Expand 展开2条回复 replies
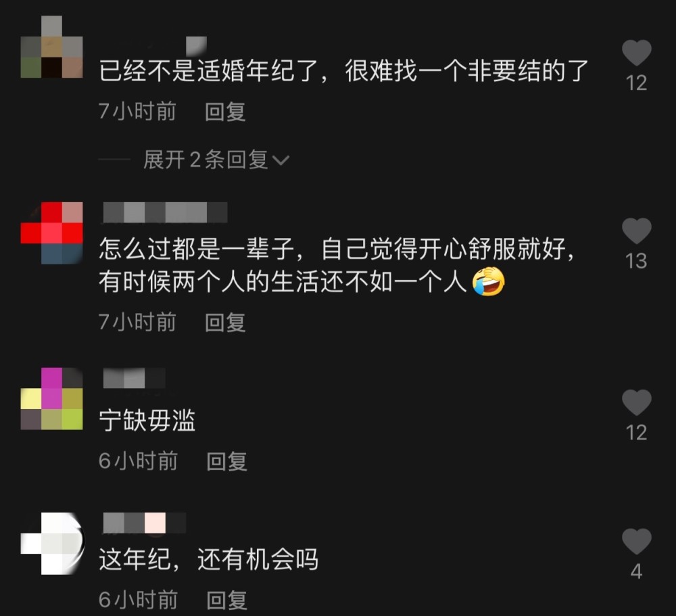 [206, 160]
